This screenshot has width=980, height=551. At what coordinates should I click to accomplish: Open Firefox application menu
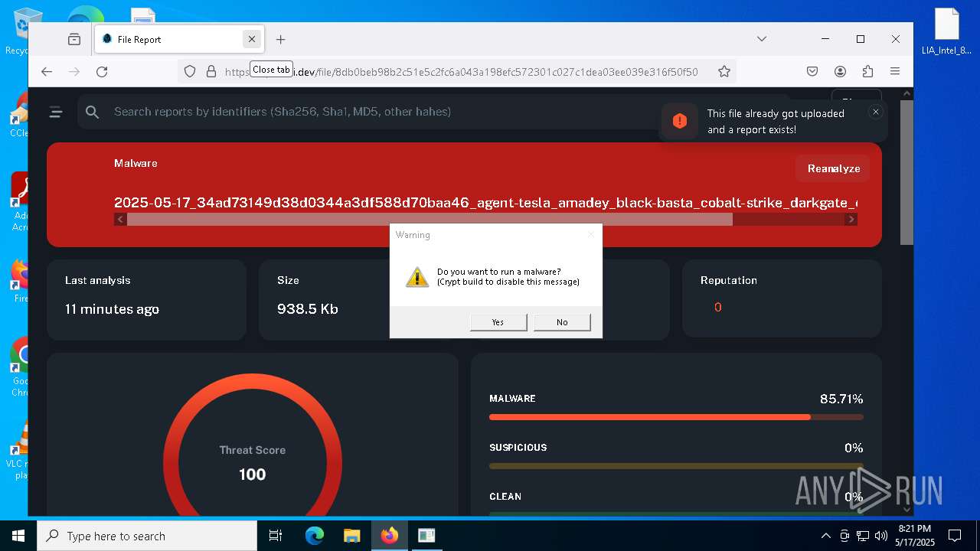tap(895, 71)
